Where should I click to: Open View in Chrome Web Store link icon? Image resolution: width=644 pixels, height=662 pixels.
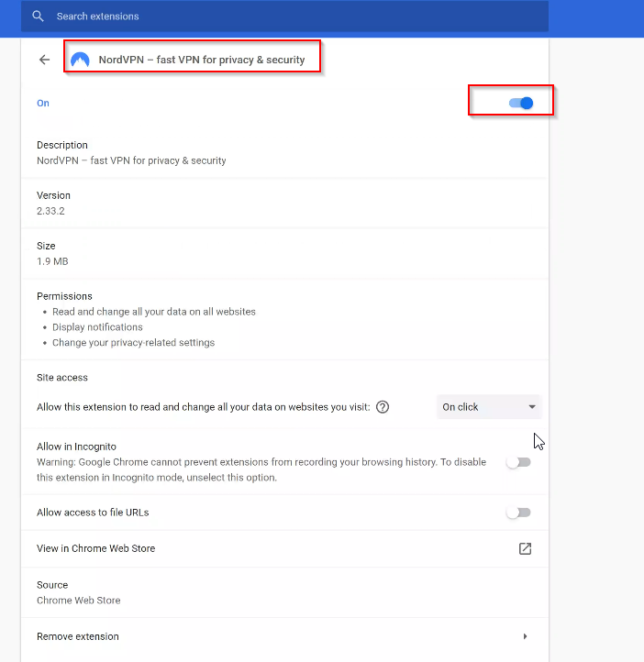click(x=525, y=548)
